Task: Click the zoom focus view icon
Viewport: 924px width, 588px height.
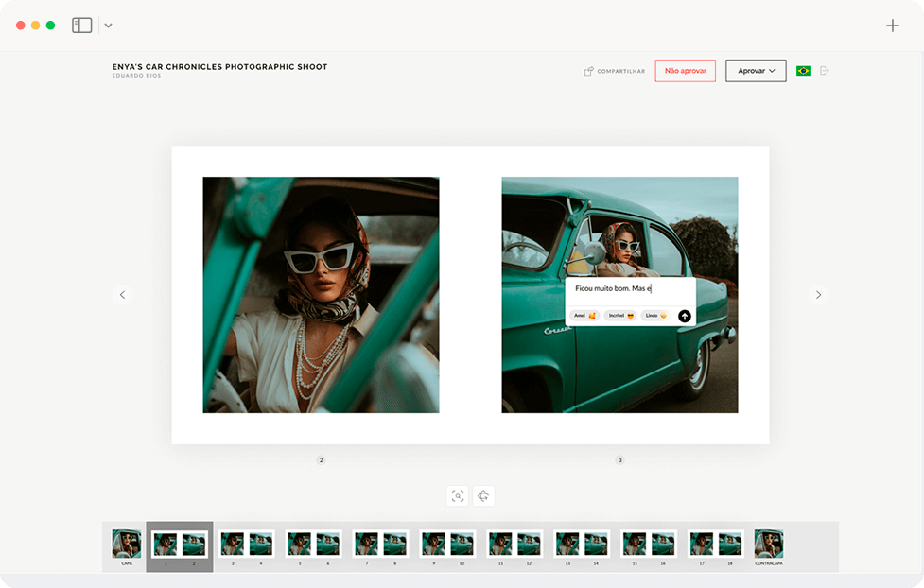Action: click(x=458, y=496)
